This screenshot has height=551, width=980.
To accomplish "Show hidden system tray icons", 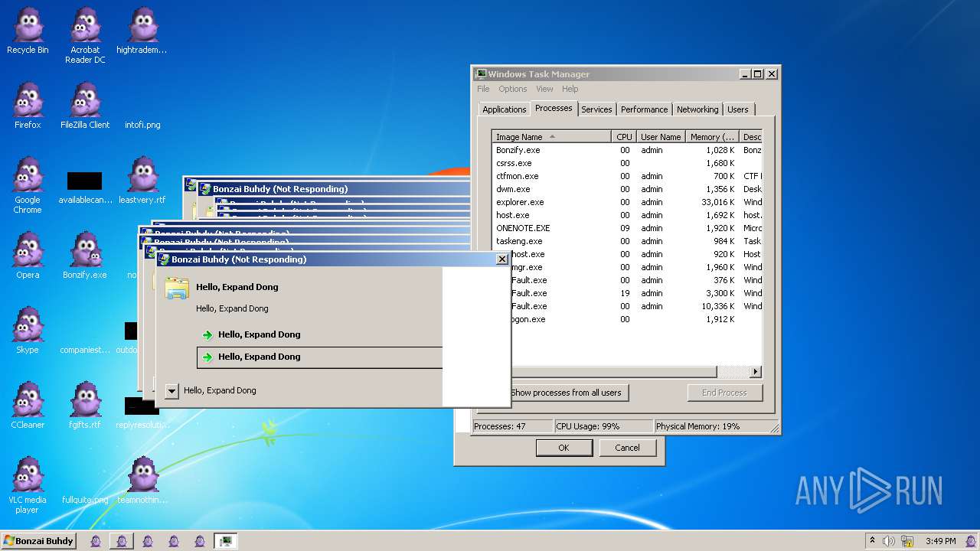I will point(872,541).
